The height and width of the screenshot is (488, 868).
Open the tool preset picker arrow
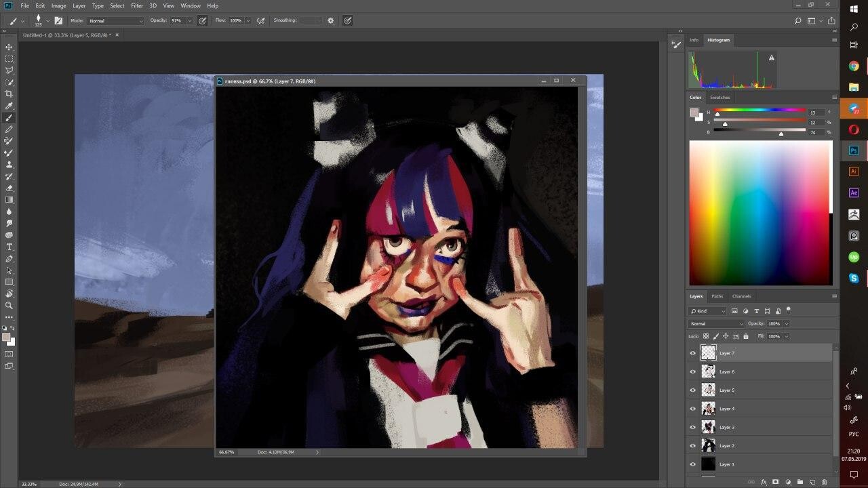(22, 21)
